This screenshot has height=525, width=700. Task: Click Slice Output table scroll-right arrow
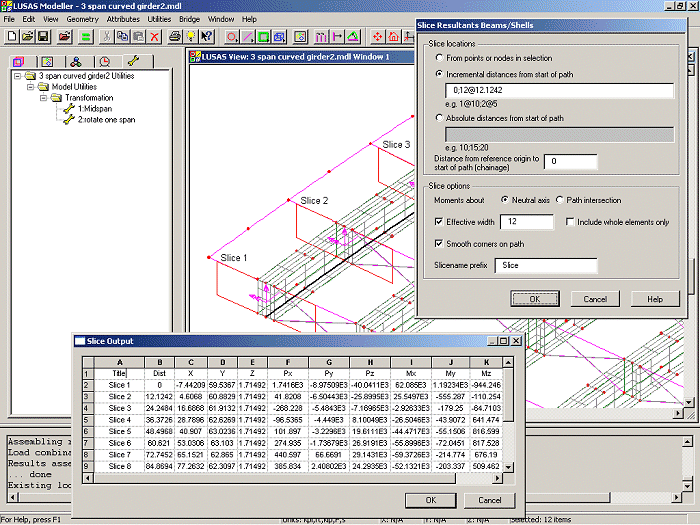click(498, 478)
